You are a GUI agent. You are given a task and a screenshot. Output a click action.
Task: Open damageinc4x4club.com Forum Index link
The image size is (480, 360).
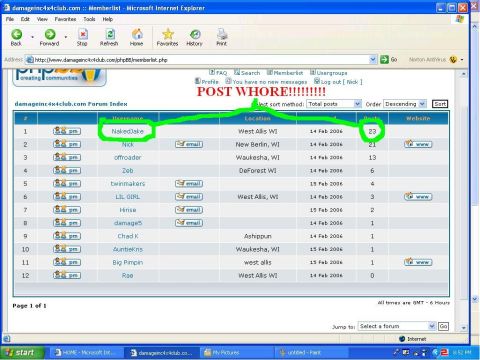(71, 104)
